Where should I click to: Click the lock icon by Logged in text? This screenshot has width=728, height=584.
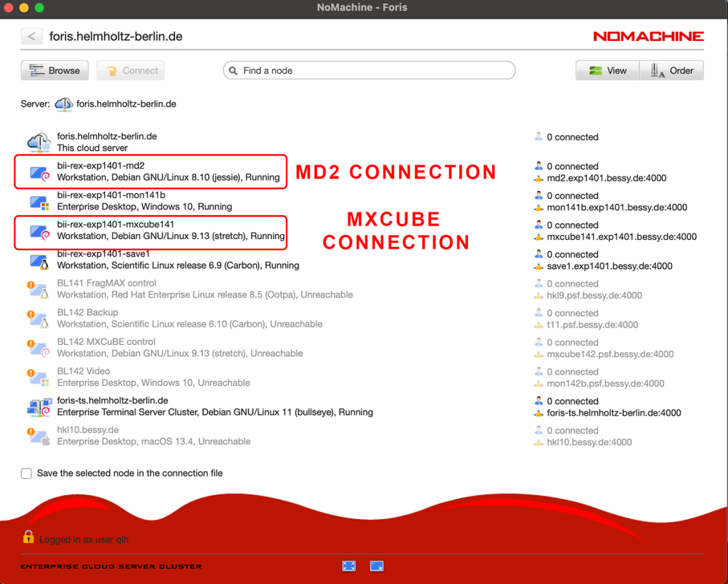tap(29, 537)
